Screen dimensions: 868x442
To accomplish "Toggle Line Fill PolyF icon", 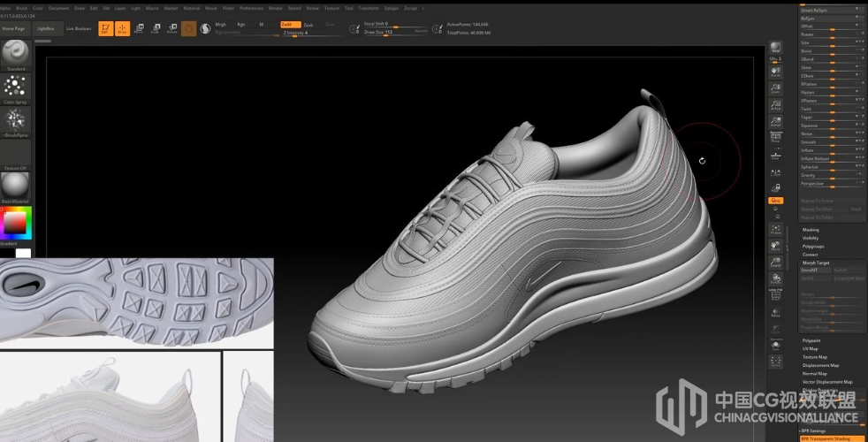I will pyautogui.click(x=775, y=294).
